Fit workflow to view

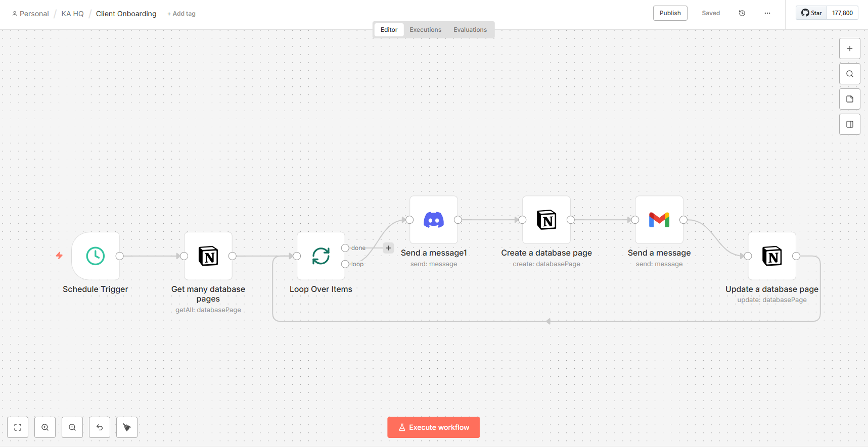click(x=18, y=427)
